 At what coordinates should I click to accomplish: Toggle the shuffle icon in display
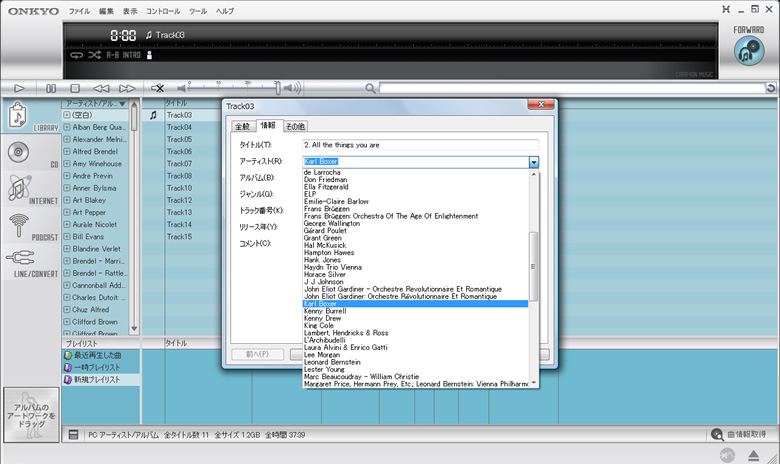[95, 55]
